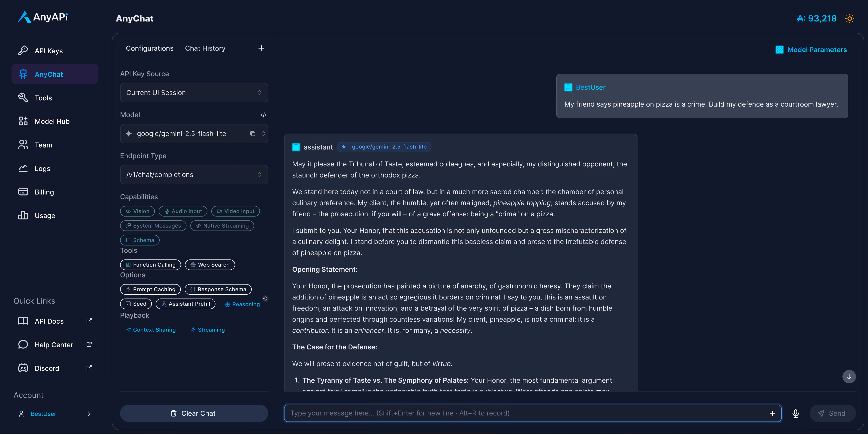The height and width of the screenshot is (435, 868).
Task: Click the credits balance 93,218
Action: [x=816, y=19]
